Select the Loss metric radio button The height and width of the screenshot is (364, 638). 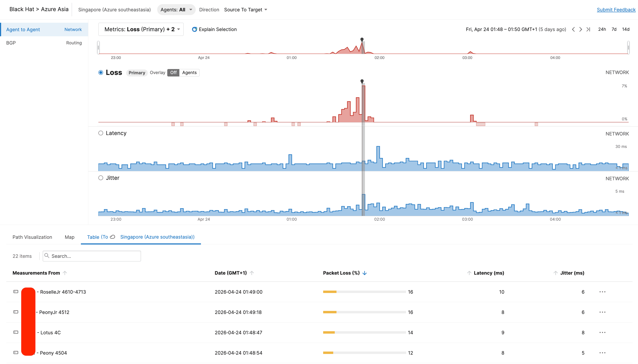pyautogui.click(x=101, y=73)
